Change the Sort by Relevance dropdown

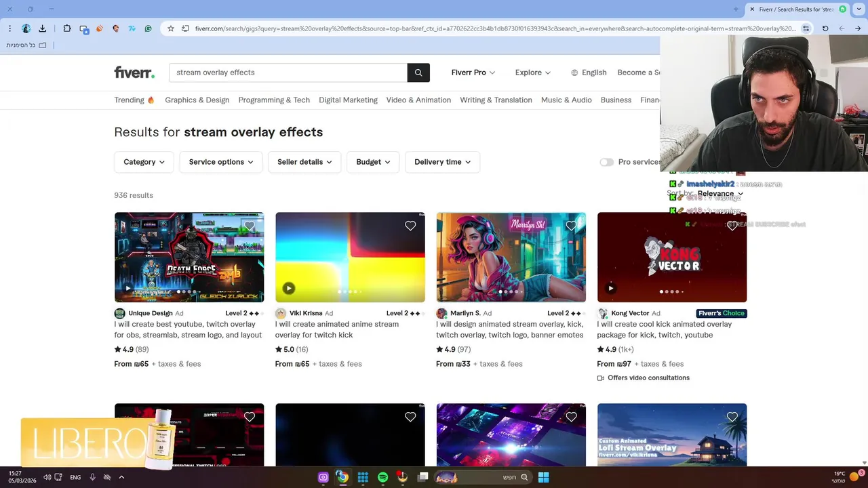(x=720, y=194)
